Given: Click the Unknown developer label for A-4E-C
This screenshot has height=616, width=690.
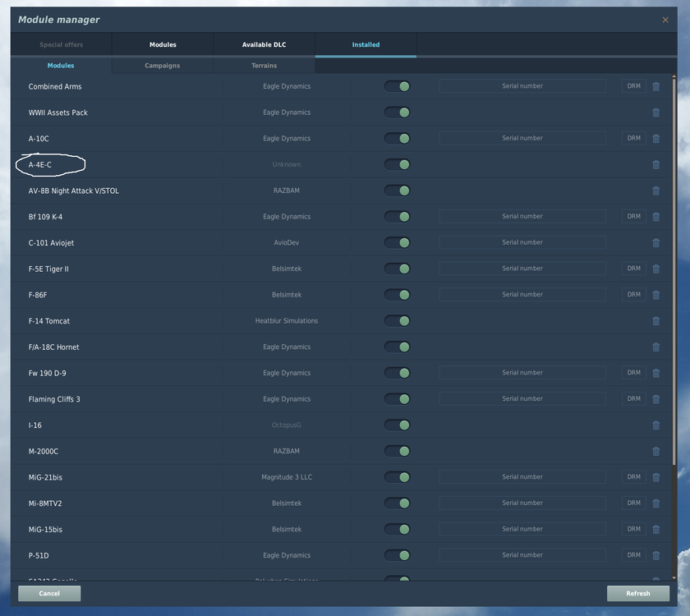Looking at the screenshot, I should (x=287, y=164).
